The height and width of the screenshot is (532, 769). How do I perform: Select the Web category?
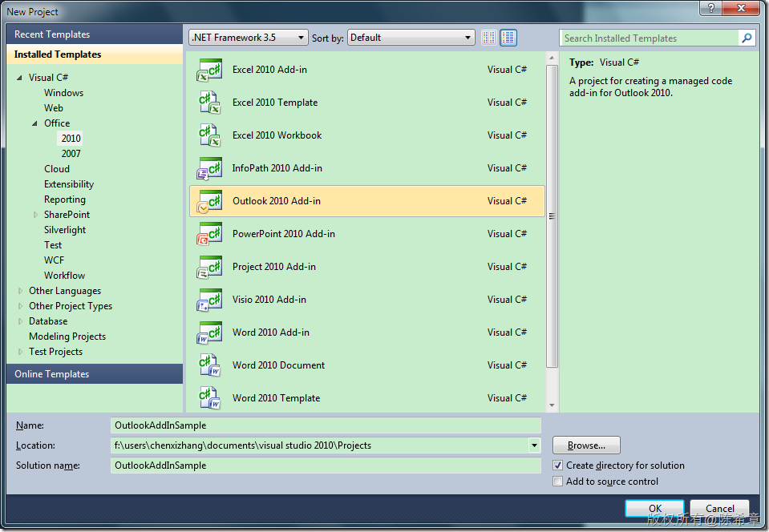coord(54,108)
